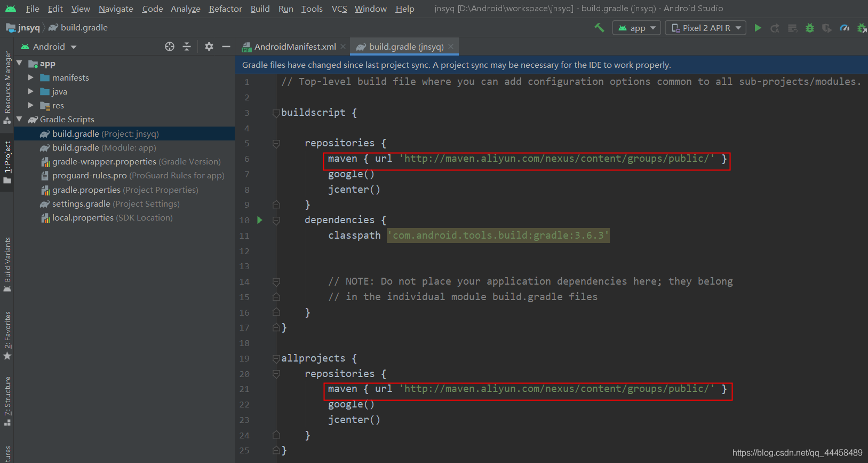Expand the java folder arrow
868x463 pixels.
pyautogui.click(x=31, y=91)
